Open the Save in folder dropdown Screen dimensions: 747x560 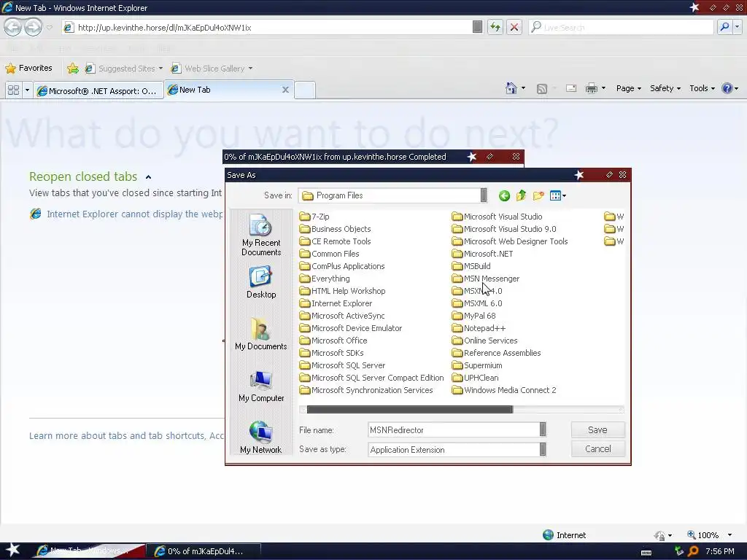pyautogui.click(x=484, y=195)
